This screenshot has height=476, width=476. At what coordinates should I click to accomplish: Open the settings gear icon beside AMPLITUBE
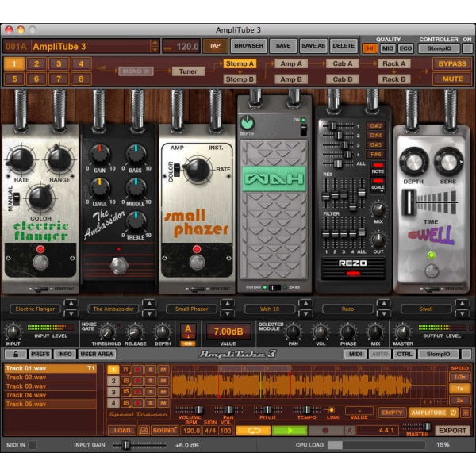click(466, 413)
